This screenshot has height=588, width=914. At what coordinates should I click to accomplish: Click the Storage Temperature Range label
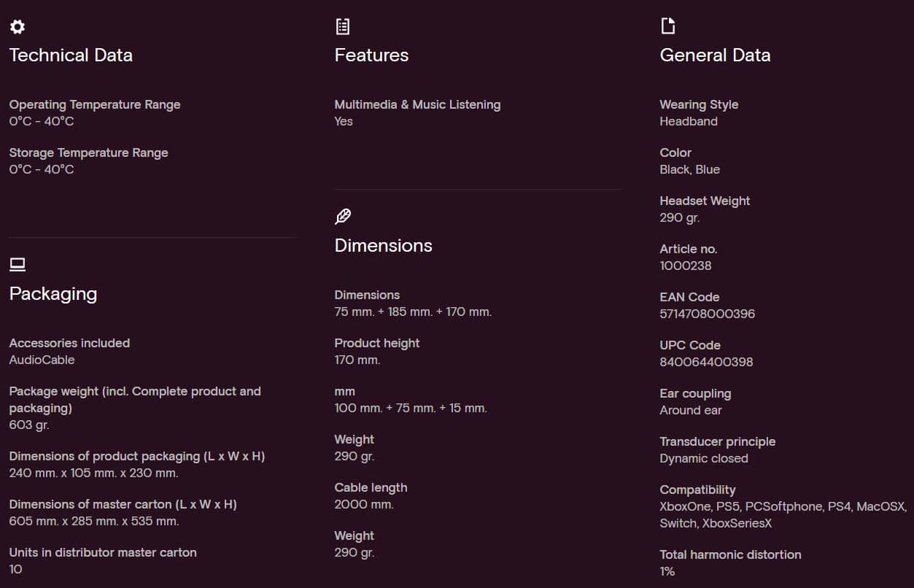tap(88, 152)
